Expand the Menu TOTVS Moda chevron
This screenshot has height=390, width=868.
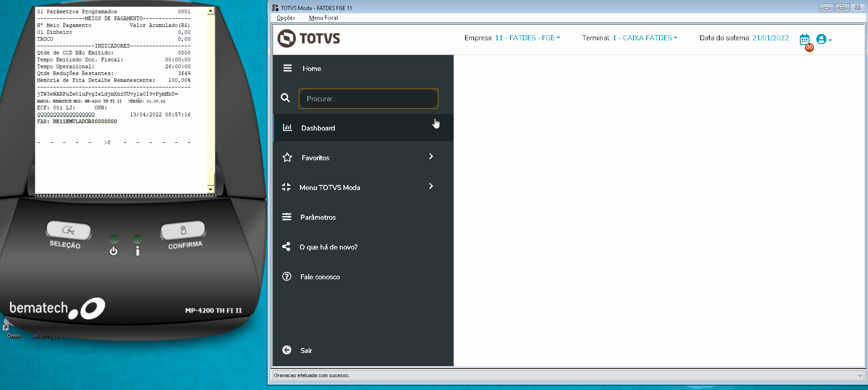(431, 186)
